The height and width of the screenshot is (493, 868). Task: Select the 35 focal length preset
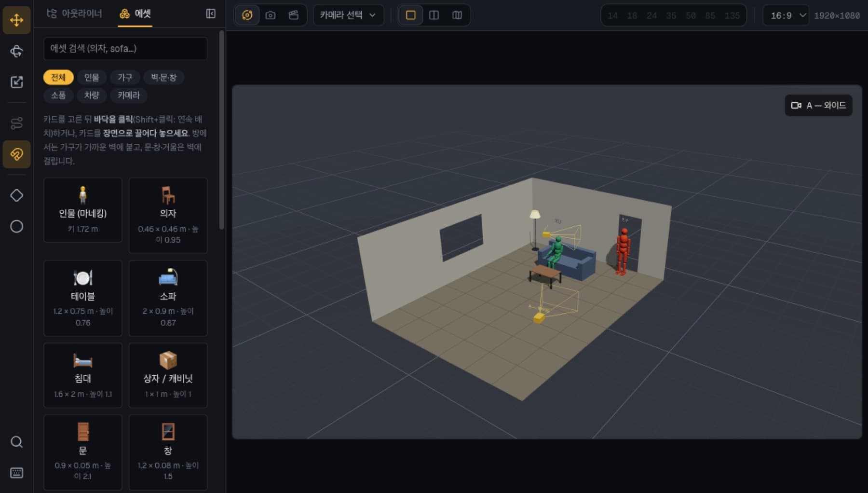pos(671,15)
